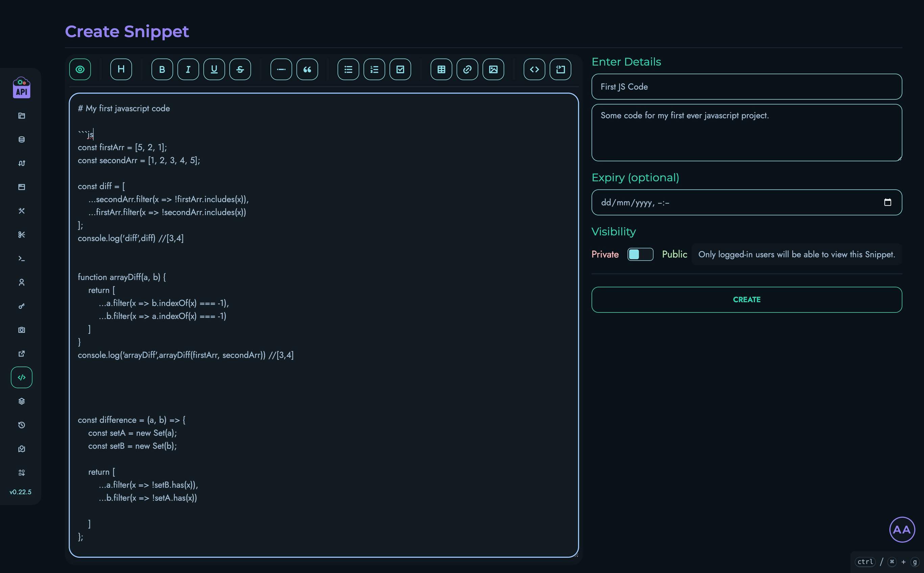Click the 'function arrayDiff(a, b) {' line

(x=122, y=277)
